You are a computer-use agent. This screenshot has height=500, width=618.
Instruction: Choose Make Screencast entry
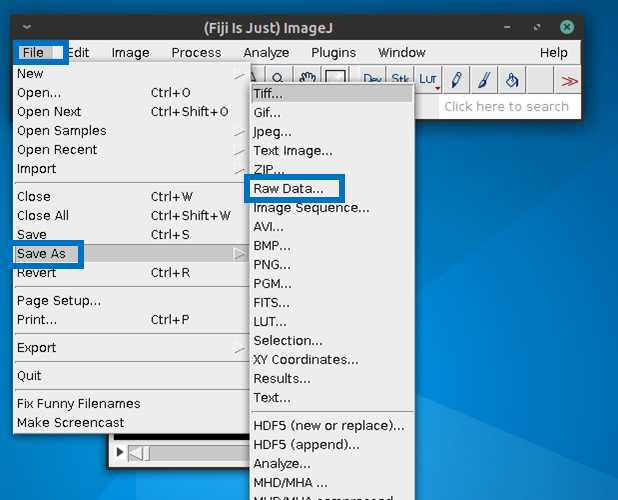[x=131, y=422]
